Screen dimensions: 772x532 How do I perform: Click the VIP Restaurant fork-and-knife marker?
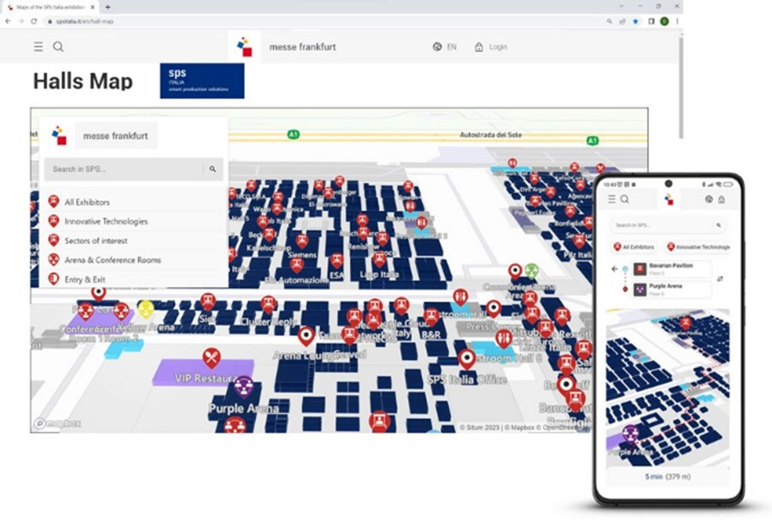point(211,358)
